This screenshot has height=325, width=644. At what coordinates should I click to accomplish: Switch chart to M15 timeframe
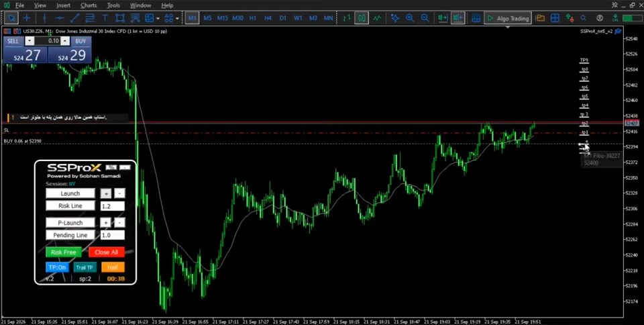point(223,18)
